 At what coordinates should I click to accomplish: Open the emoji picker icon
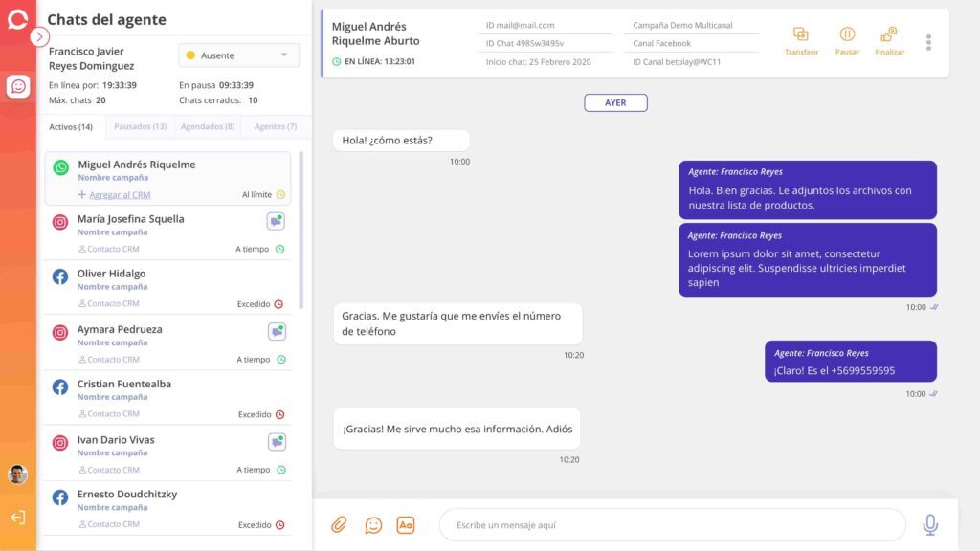pos(373,524)
